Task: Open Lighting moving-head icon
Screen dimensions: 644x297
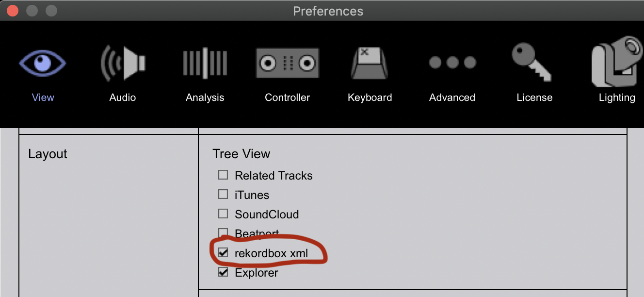Action: 617,61
